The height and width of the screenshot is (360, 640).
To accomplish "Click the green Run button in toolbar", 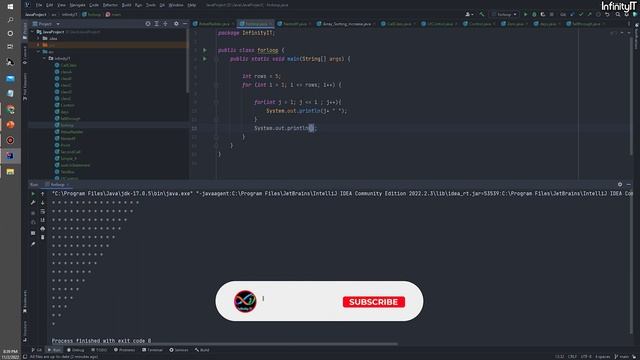I will point(525,14).
